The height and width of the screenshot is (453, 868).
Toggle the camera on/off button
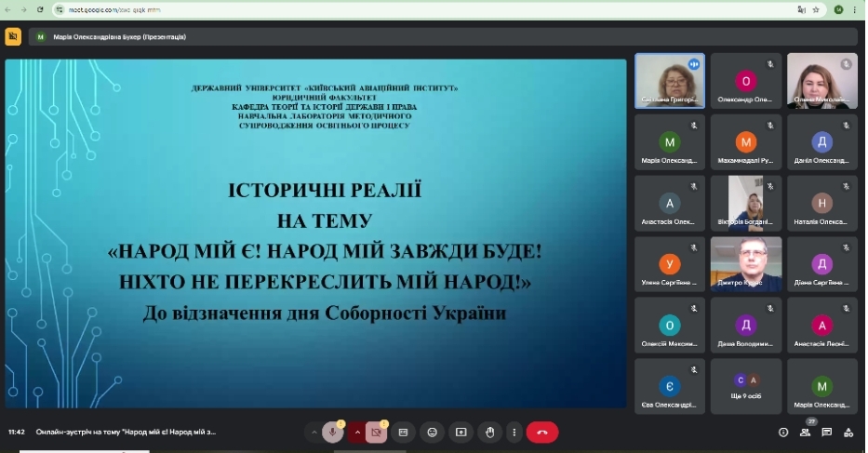click(376, 433)
